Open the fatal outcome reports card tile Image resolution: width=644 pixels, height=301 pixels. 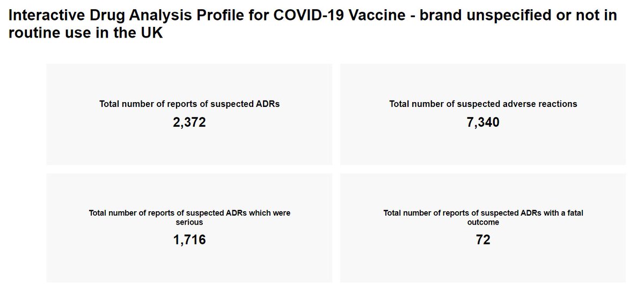(x=483, y=263)
